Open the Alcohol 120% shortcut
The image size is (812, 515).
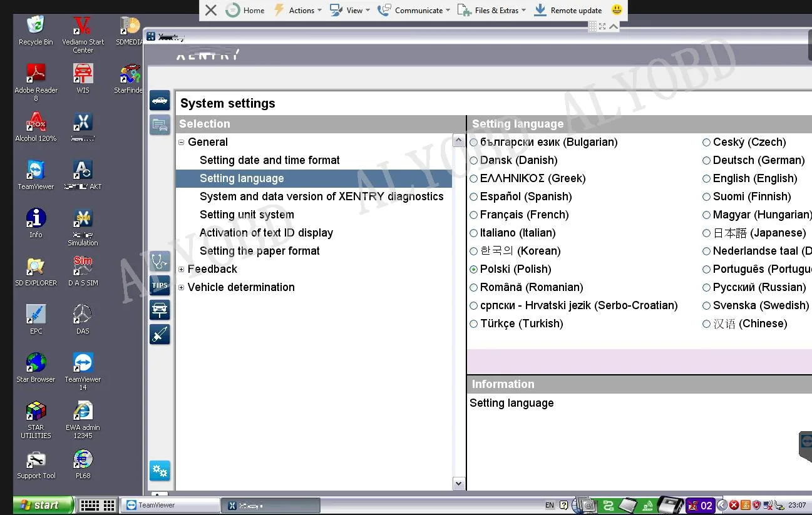[36, 127]
